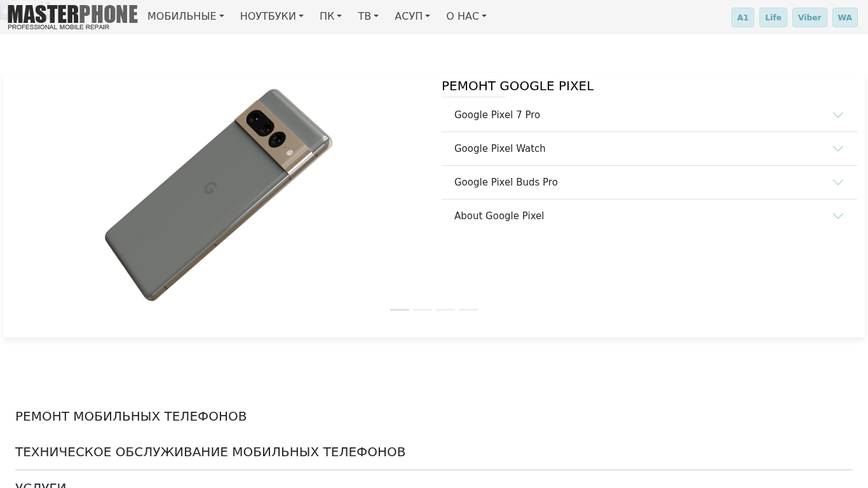Go to the second carousel slide indicator
This screenshot has width=868, height=488.
click(x=423, y=309)
